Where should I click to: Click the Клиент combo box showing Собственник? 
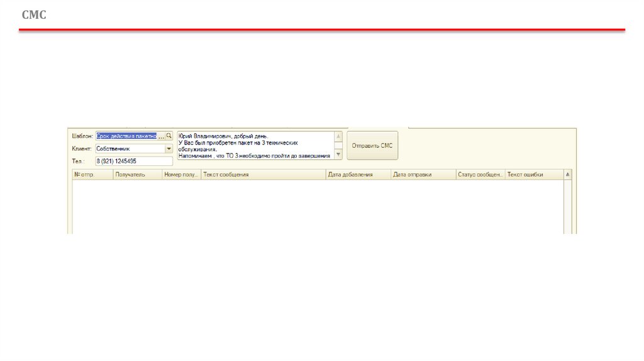(x=134, y=148)
